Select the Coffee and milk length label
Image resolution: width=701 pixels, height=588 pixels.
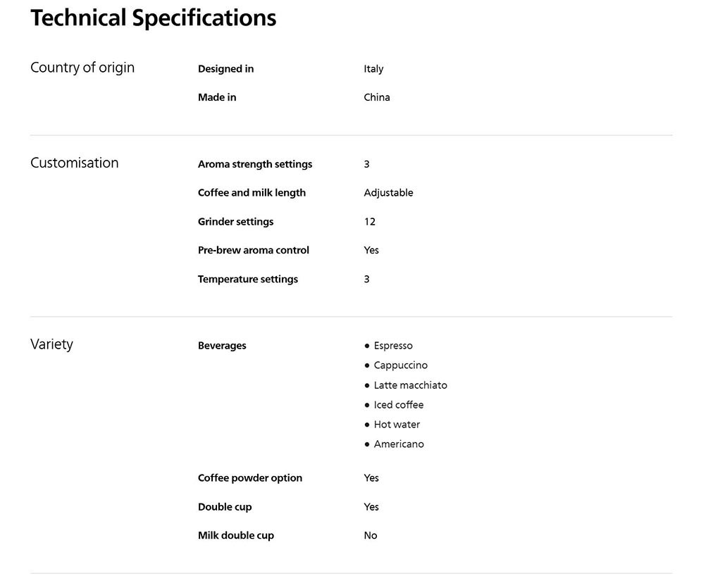point(252,193)
